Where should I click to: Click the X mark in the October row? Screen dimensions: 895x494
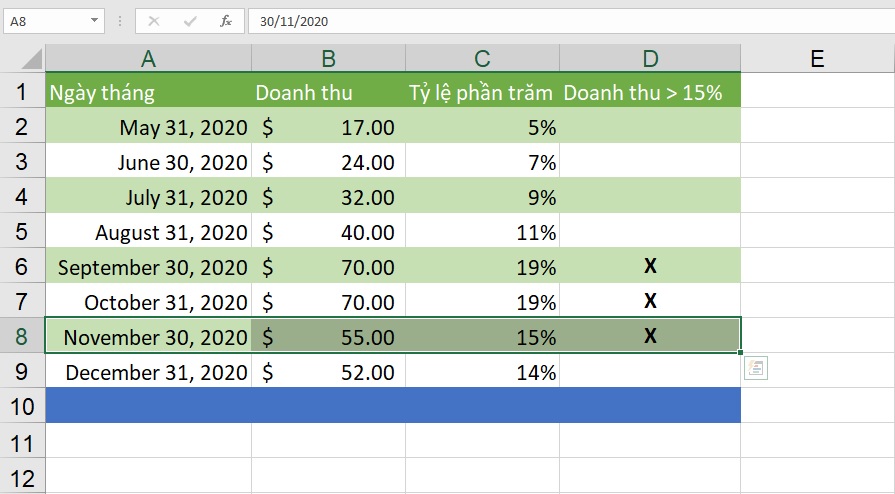tap(650, 300)
